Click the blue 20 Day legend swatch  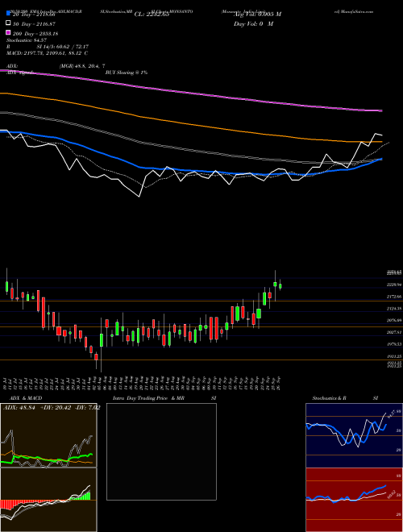(x=9, y=14)
